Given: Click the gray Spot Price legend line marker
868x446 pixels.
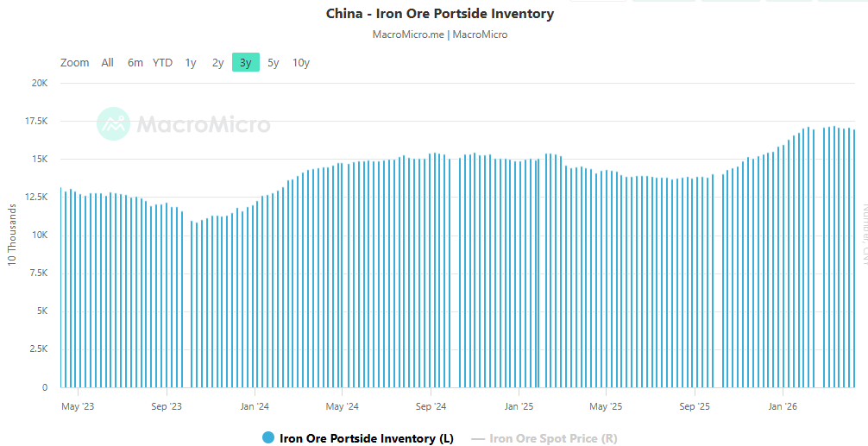Looking at the screenshot, I should [x=477, y=439].
